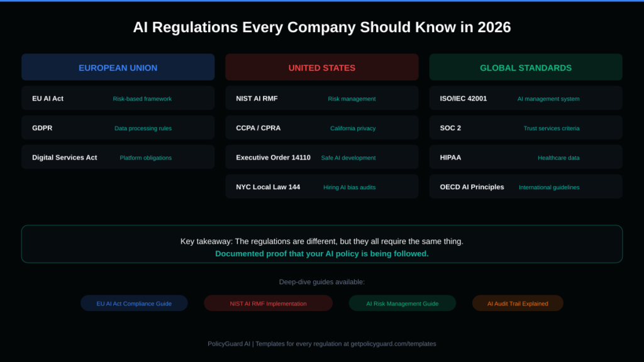Click the NIST AI RMF card
The image size is (644, 362).
click(x=321, y=99)
